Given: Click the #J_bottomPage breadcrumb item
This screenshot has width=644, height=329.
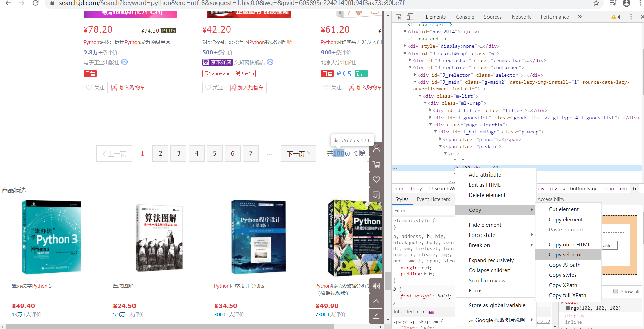Looking at the screenshot, I should tap(580, 189).
